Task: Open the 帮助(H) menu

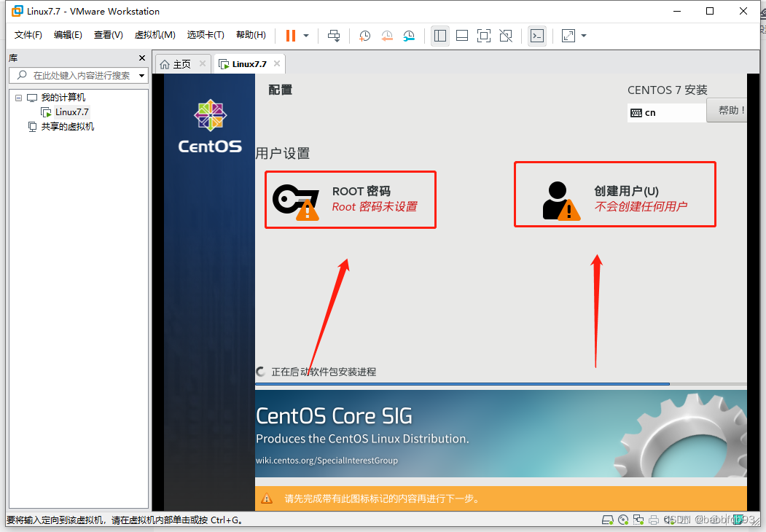Action: [x=251, y=35]
